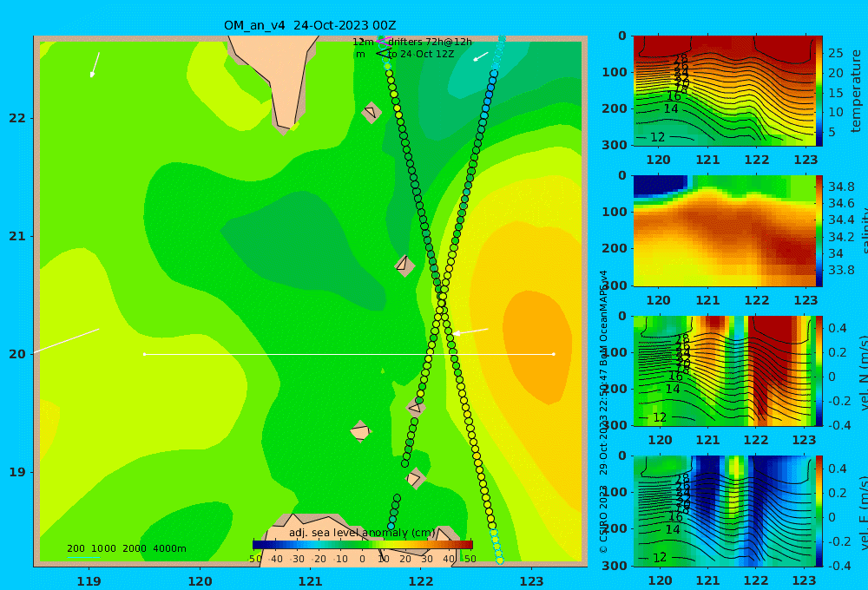868x590 pixels.
Task: Click longitude label 120 on main map
Action: click(200, 581)
